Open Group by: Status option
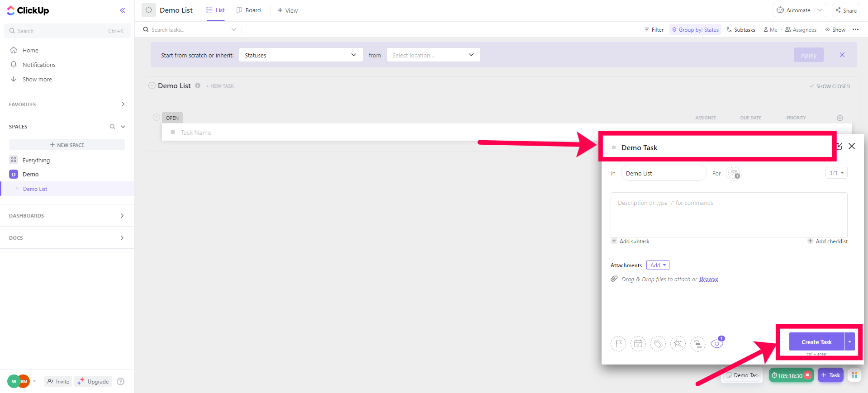The height and width of the screenshot is (393, 868). [695, 29]
